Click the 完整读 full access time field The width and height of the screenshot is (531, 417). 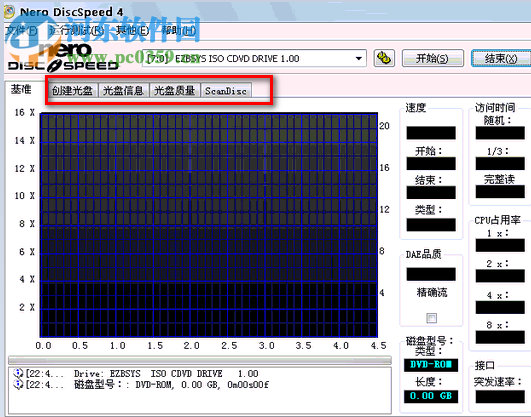pyautogui.click(x=500, y=192)
